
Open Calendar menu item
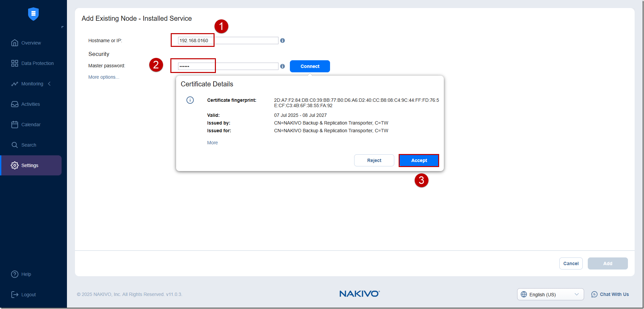point(31,125)
